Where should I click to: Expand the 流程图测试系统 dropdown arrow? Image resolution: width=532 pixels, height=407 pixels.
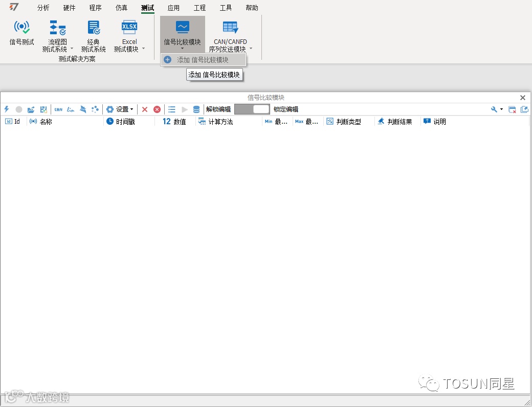point(72,49)
